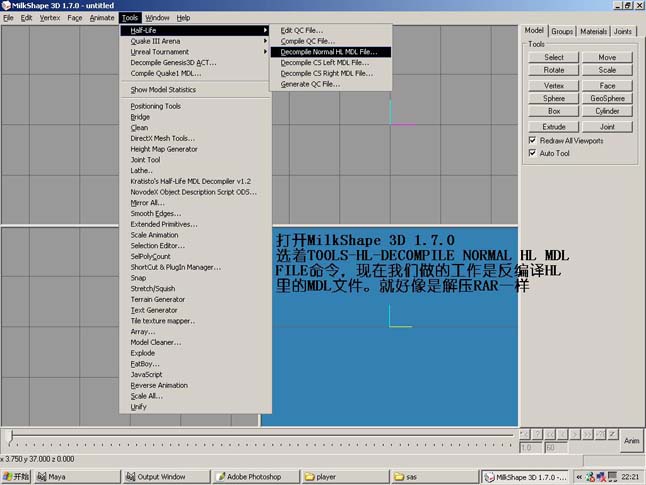Image resolution: width=646 pixels, height=485 pixels.
Task: Expand Unreal Tournament submenu
Action: pos(195,52)
